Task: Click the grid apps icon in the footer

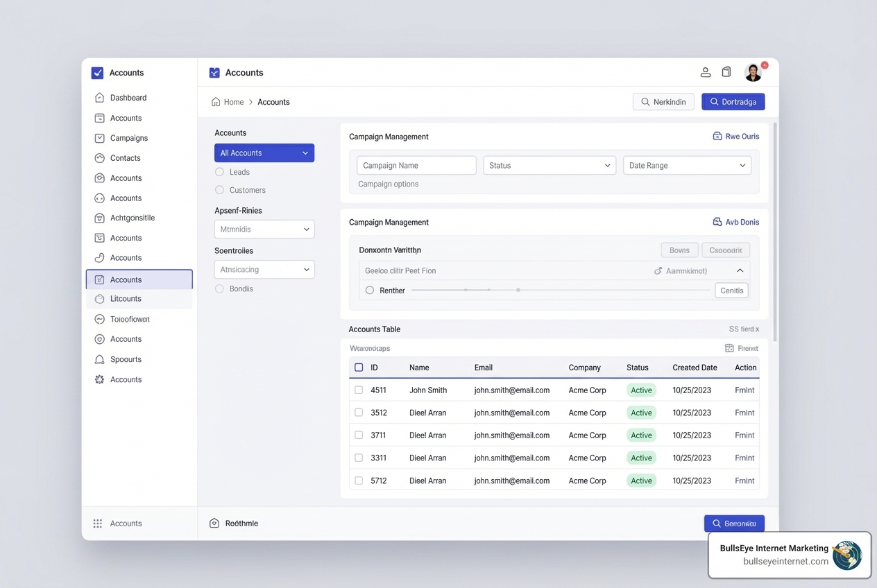Action: 97,523
